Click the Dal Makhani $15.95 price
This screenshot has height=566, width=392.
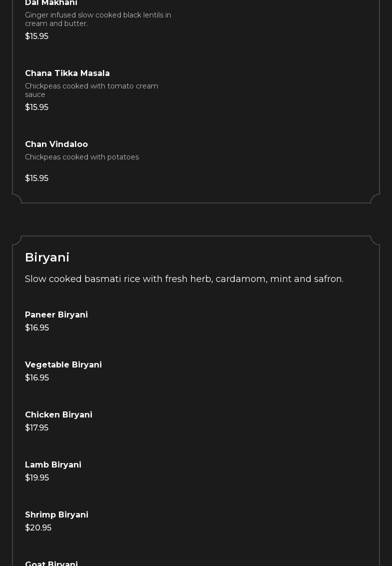tap(36, 36)
